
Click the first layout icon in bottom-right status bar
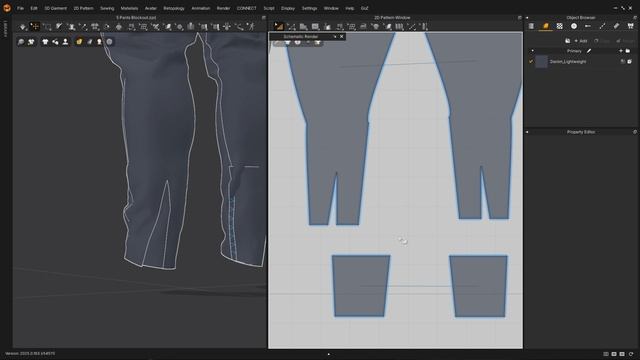click(606, 354)
